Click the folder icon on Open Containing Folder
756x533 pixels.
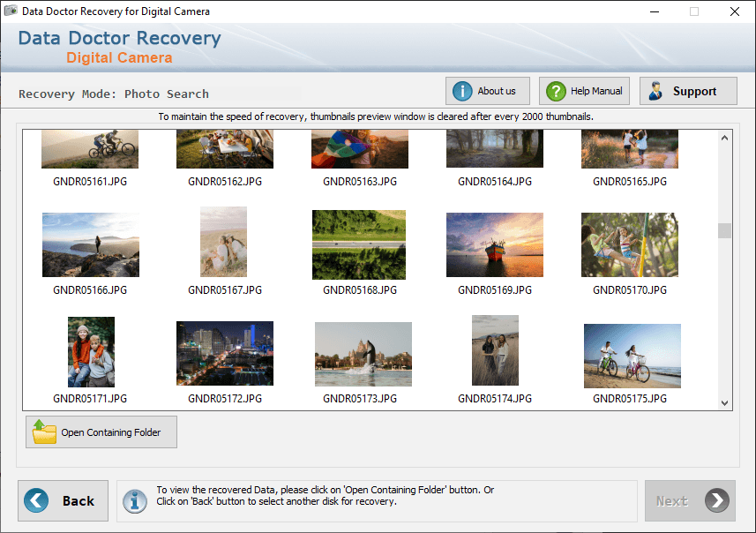pos(44,432)
